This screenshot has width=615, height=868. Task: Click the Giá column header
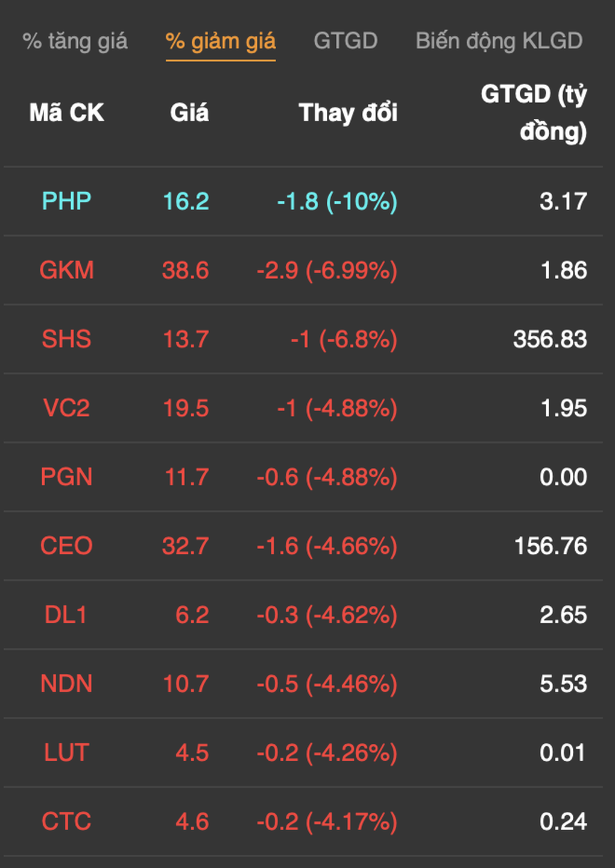point(189,113)
